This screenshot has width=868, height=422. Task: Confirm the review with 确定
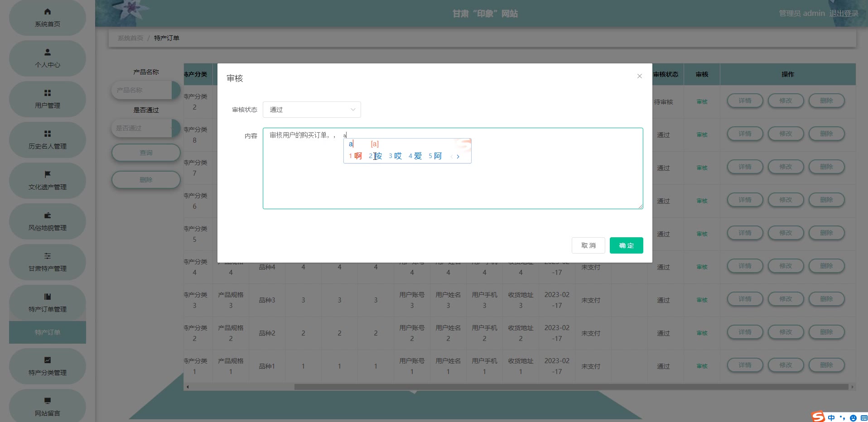[x=627, y=245]
